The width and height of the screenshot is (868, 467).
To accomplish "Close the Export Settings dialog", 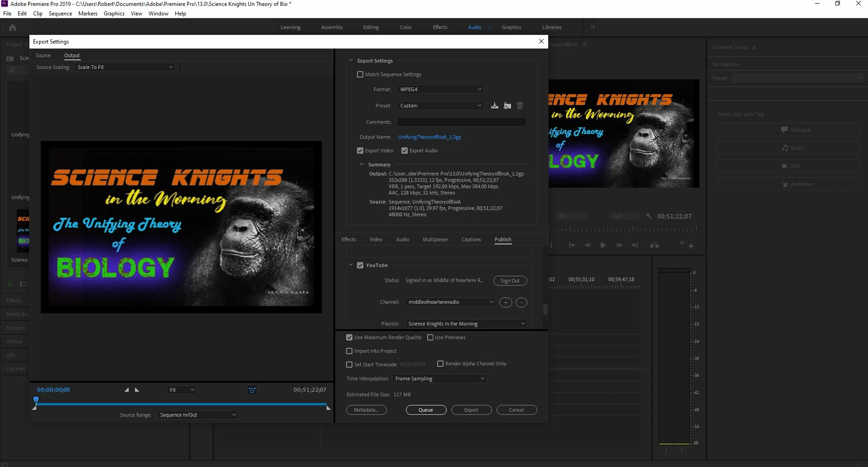I will tap(541, 41).
